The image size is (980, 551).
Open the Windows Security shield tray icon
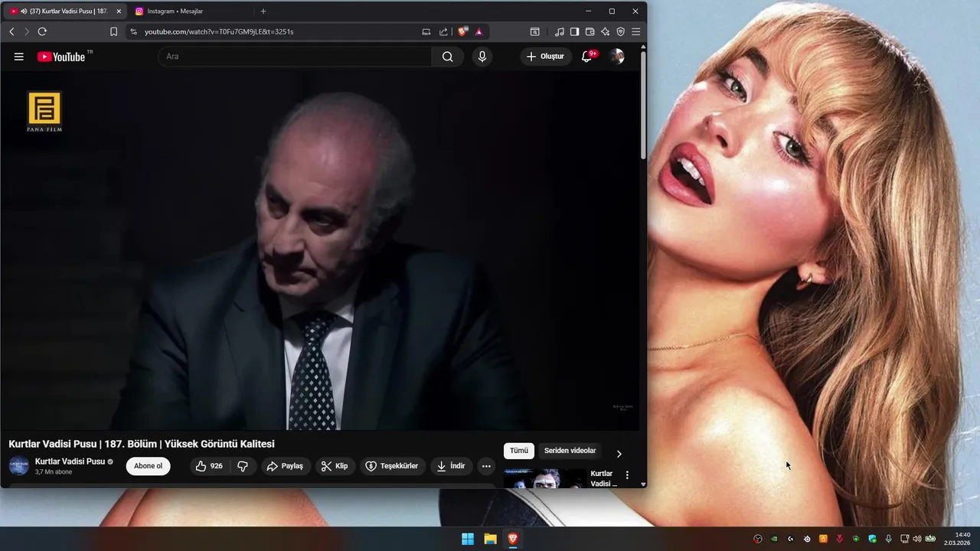(872, 539)
